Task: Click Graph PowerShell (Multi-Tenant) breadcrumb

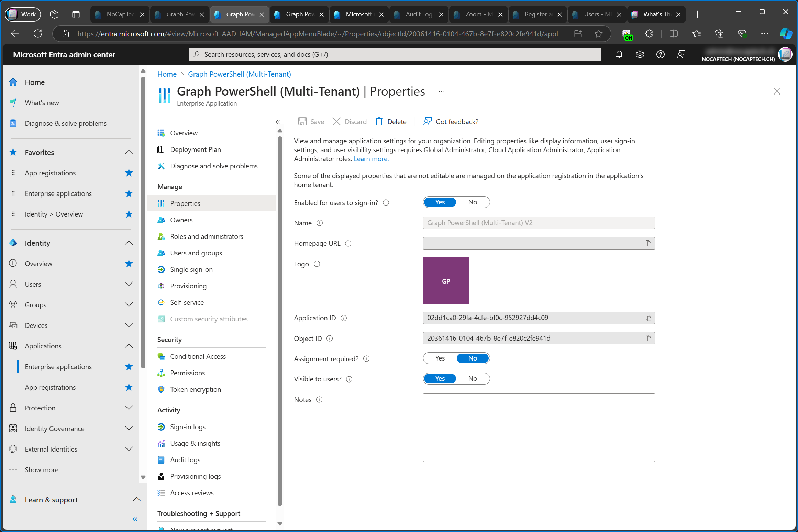Action: (x=239, y=74)
